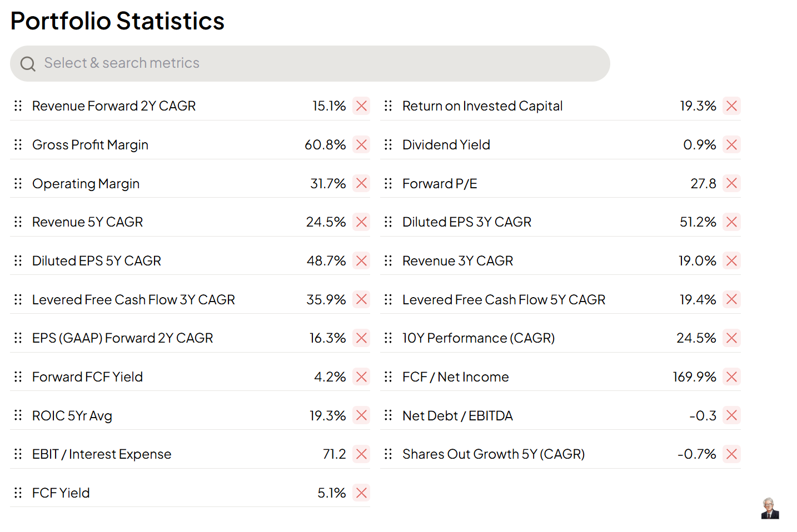The width and height of the screenshot is (797, 532).
Task: Click the drag handle next to Forward FCF Yield
Action: click(18, 377)
